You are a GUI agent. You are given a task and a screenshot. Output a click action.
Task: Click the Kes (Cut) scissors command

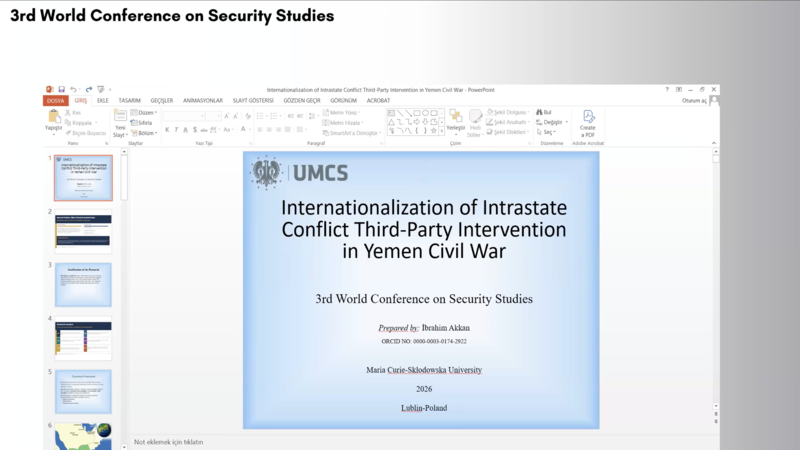click(73, 113)
